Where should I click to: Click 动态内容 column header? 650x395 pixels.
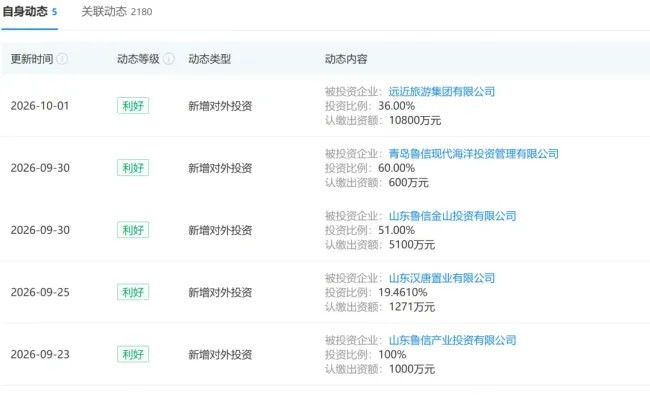tap(346, 59)
